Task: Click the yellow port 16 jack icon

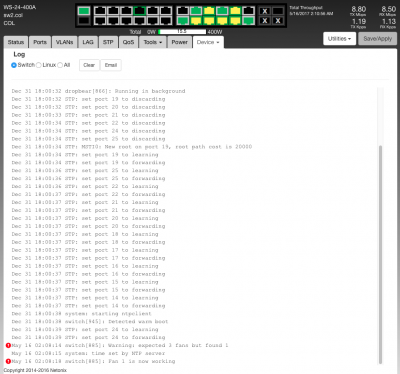Action: pyautogui.click(x=196, y=21)
